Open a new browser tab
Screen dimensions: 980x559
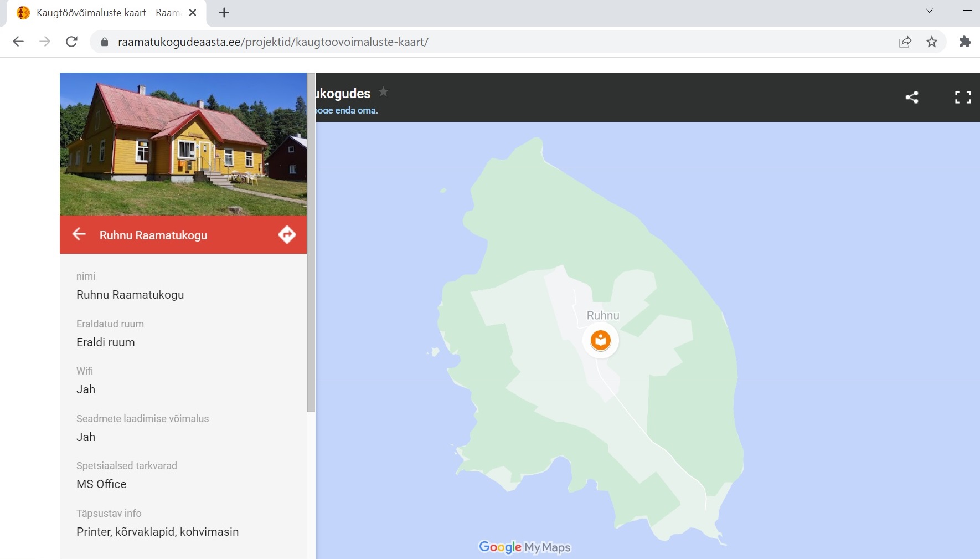pyautogui.click(x=224, y=13)
